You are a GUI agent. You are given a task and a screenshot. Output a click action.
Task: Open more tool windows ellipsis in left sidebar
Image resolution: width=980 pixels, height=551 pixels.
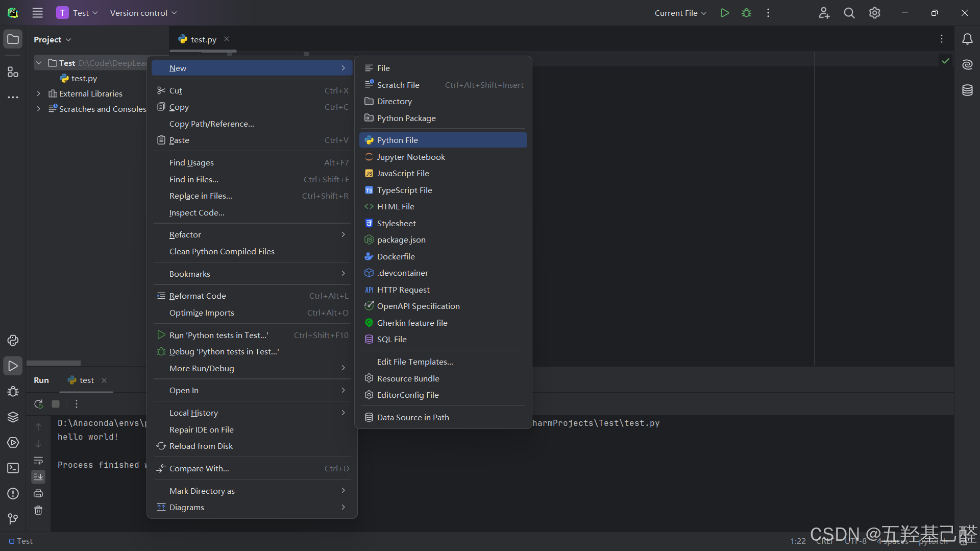tap(13, 97)
